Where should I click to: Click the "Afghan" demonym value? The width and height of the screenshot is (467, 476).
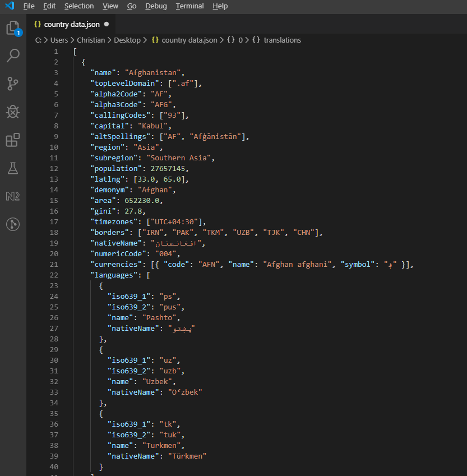click(x=155, y=190)
